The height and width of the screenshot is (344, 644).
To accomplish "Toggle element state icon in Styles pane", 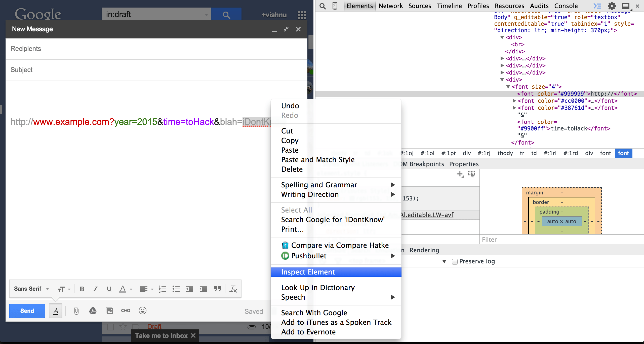I will pyautogui.click(x=471, y=174).
